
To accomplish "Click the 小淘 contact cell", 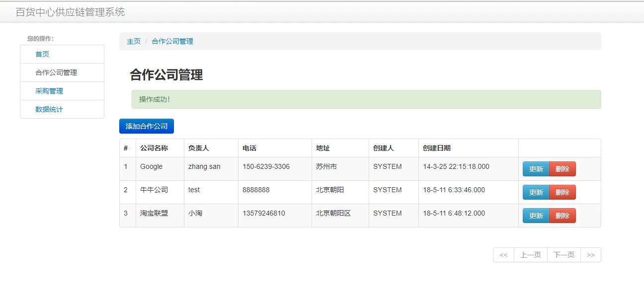I will coord(211,216).
